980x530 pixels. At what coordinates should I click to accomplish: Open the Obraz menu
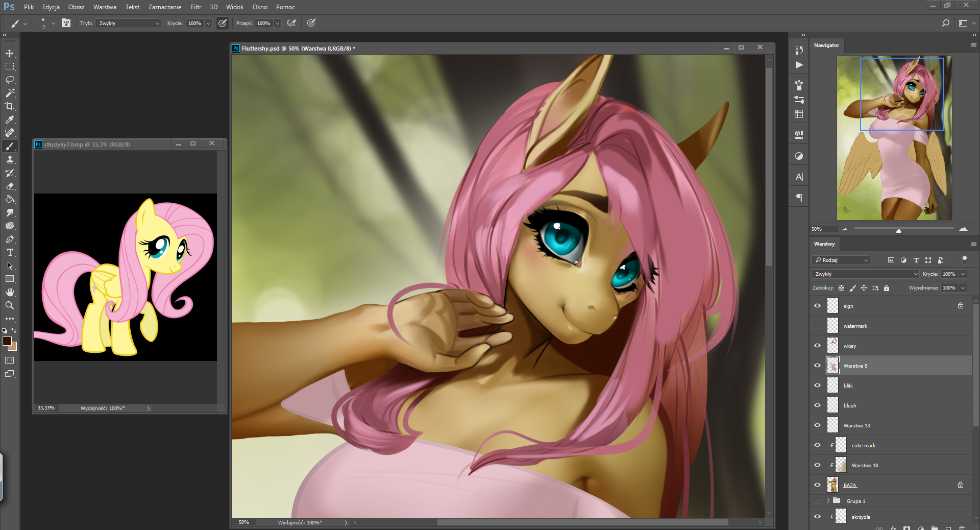pos(76,7)
